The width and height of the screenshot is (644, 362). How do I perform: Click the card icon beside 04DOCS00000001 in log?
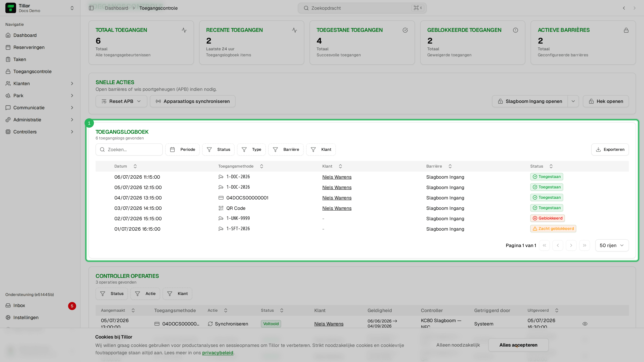(x=221, y=198)
